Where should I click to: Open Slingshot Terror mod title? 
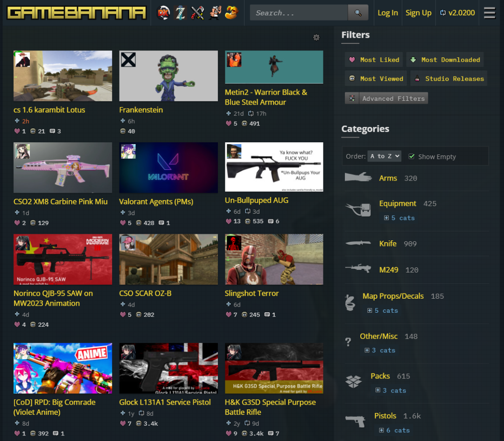[252, 294]
